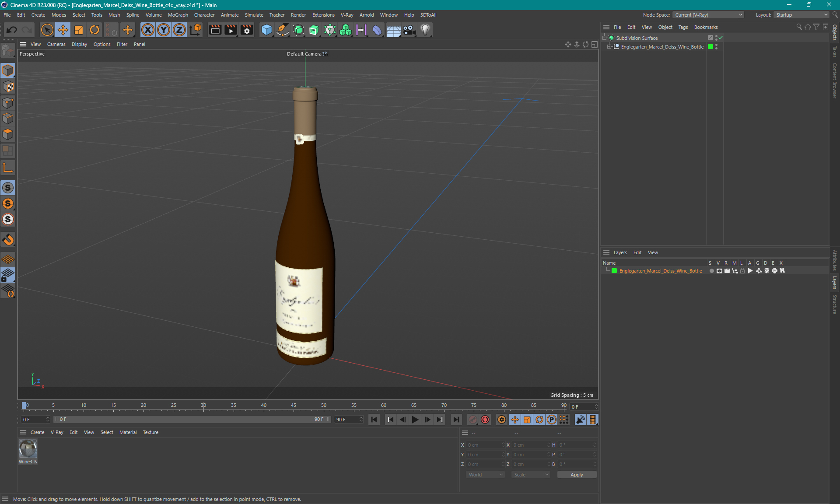The width and height of the screenshot is (840, 504).
Task: Switch to Model mode in left palette
Action: [8, 70]
